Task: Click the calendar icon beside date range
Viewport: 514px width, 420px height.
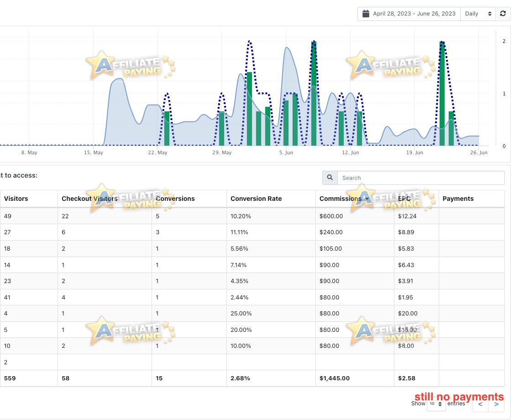Action: [x=366, y=14]
